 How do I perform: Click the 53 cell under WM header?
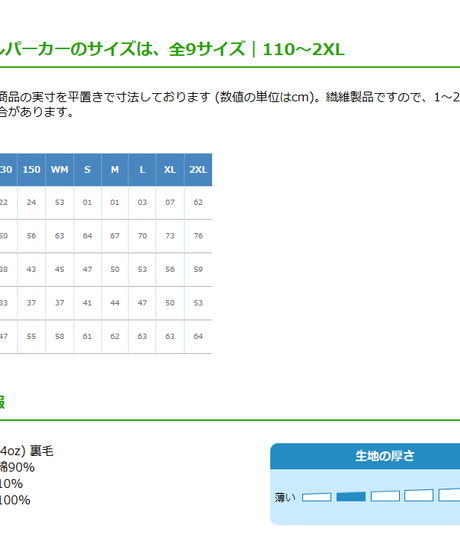coord(59,202)
